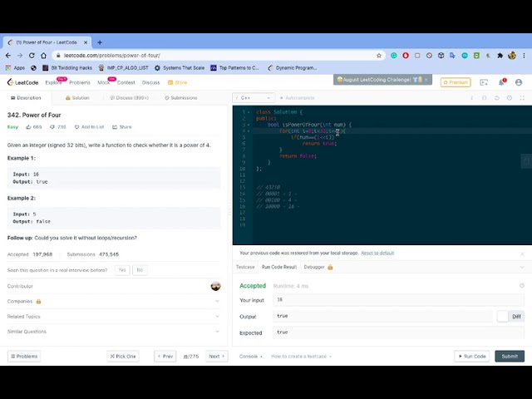Switch to the Submissions tab
The height and width of the screenshot is (399, 532).
pyautogui.click(x=181, y=98)
